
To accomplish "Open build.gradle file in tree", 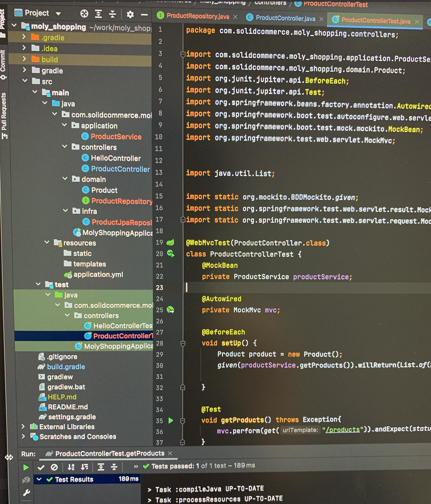I will [x=66, y=367].
